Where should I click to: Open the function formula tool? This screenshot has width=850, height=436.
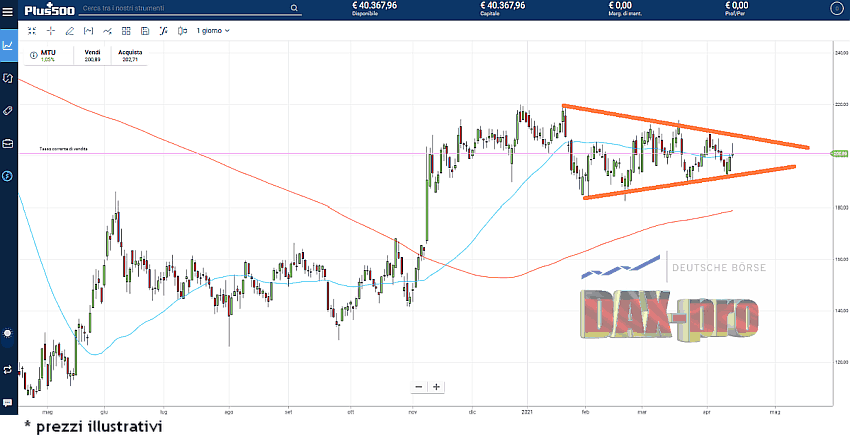(x=164, y=31)
